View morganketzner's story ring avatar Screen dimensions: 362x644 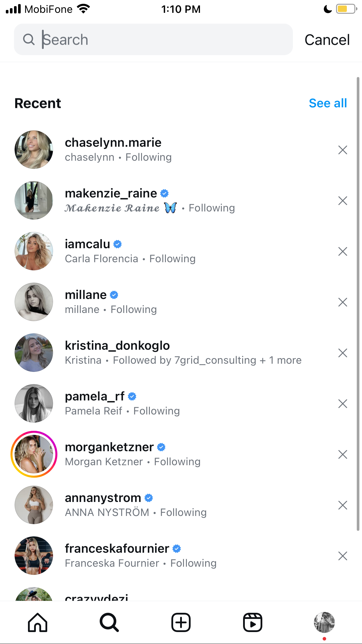point(34,454)
